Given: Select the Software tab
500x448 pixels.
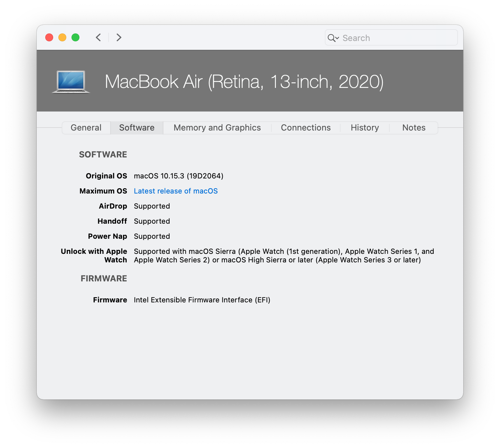Looking at the screenshot, I should [x=137, y=128].
